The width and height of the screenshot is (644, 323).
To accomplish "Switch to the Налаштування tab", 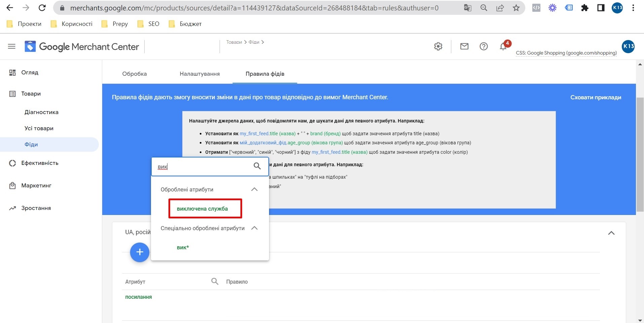I will [x=200, y=74].
